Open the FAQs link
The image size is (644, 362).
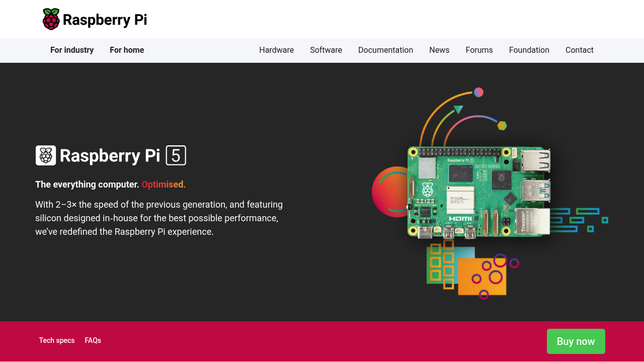tap(93, 340)
